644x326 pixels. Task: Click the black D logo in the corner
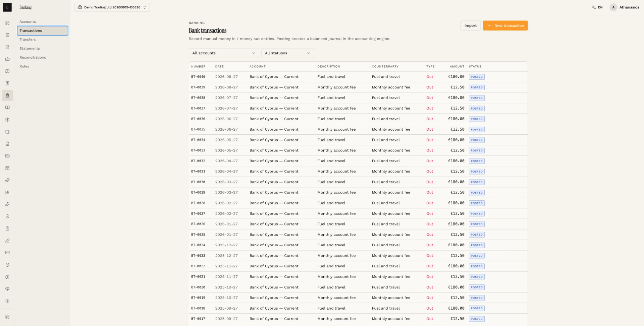[7, 7]
